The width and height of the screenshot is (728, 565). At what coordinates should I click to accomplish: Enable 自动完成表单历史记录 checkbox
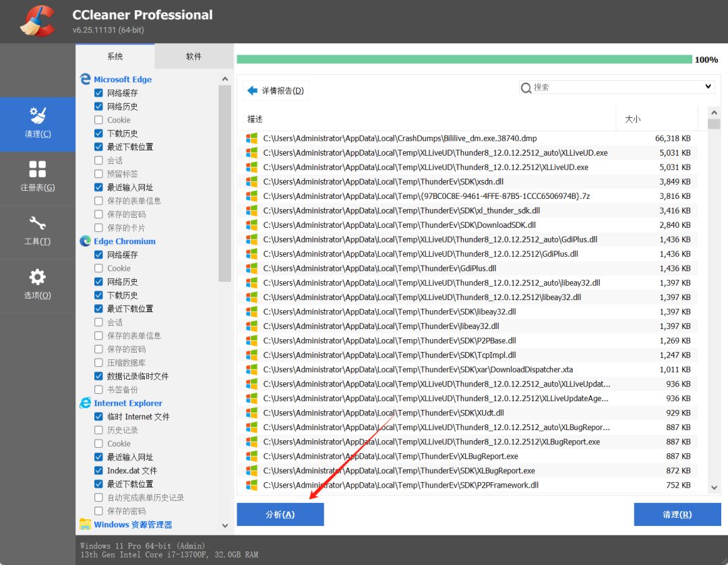[98, 497]
